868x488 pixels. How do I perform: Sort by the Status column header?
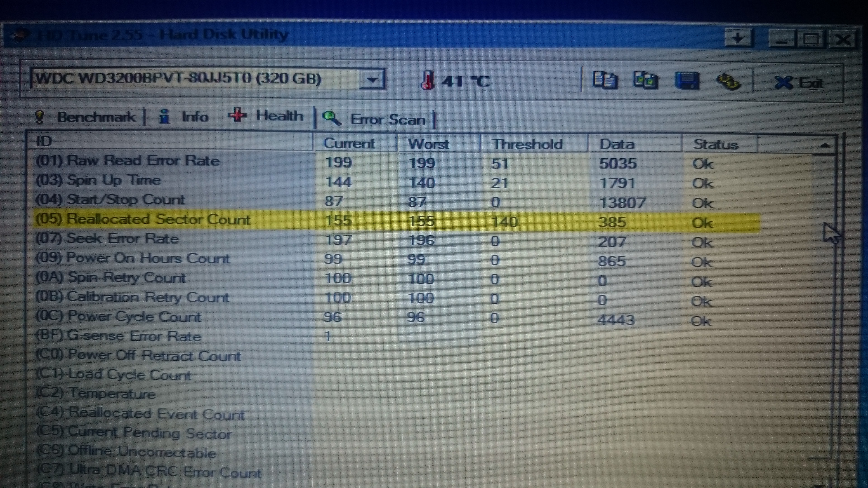pyautogui.click(x=720, y=145)
